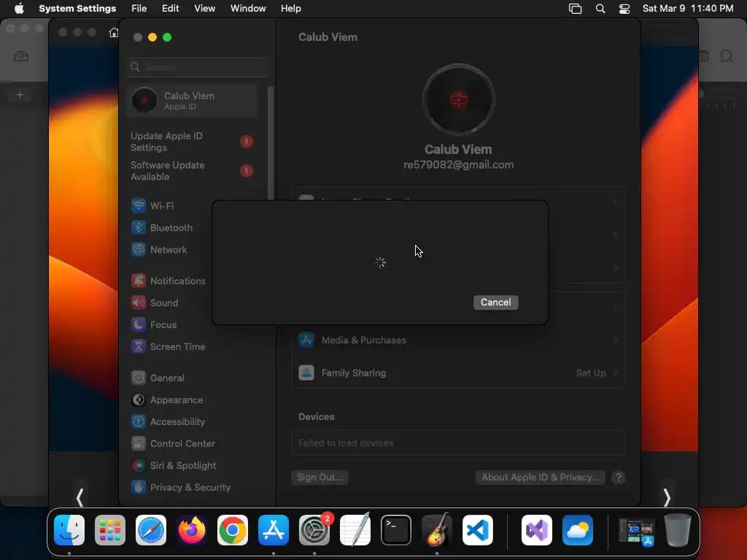The width and height of the screenshot is (747, 560).
Task: Click the Family Sharing icon
Action: [306, 373]
